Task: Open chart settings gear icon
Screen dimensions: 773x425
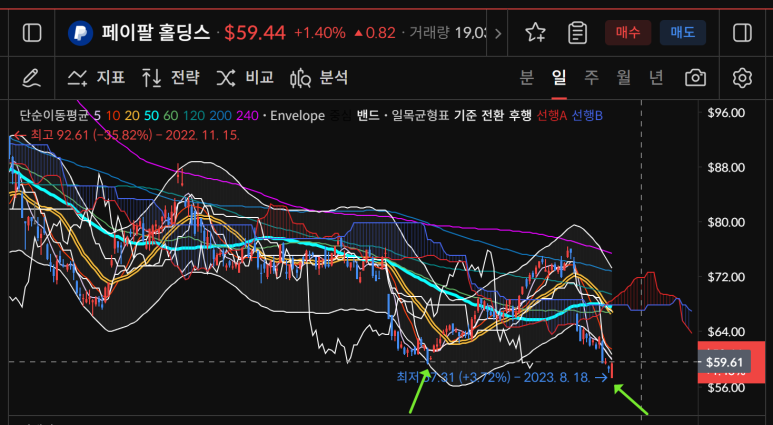Action: [x=742, y=78]
